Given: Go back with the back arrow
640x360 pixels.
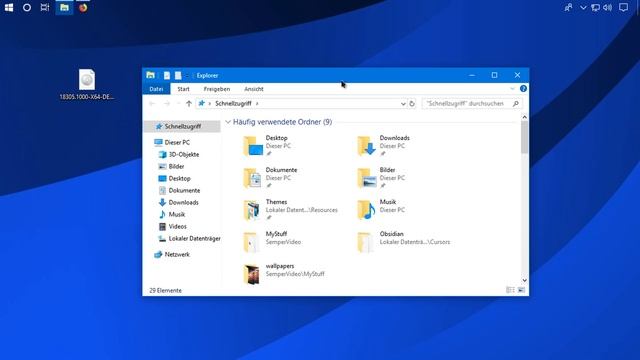Looking at the screenshot, I should coord(152,104).
